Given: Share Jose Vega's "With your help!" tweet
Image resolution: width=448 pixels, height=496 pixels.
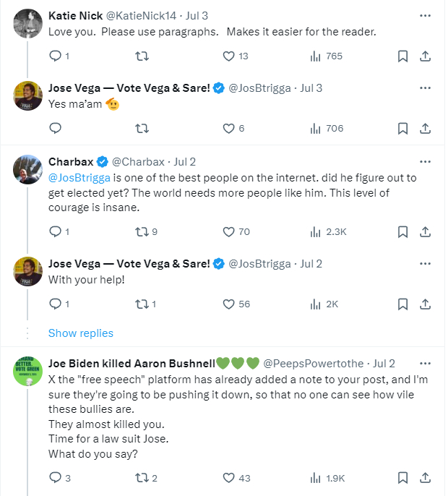Looking at the screenshot, I should tap(426, 304).
